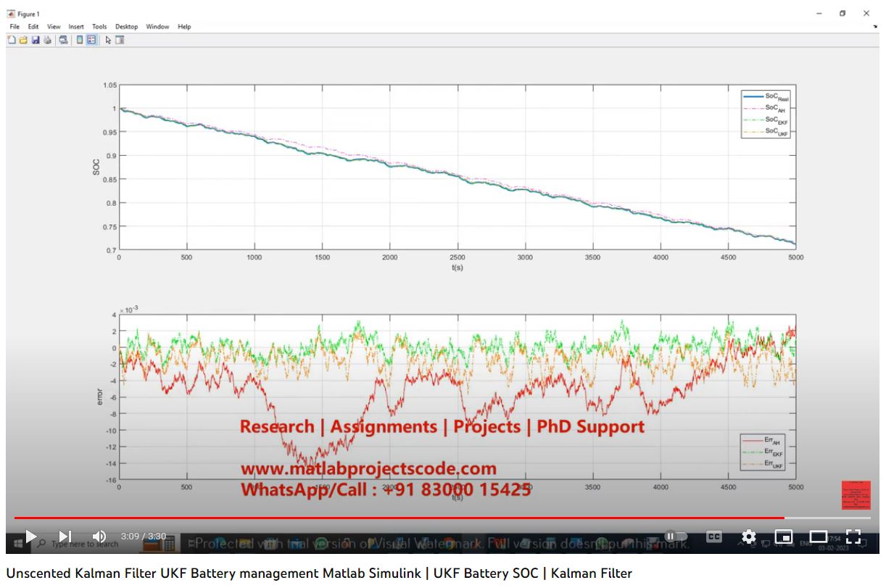The width and height of the screenshot is (886, 588).
Task: Play the video
Action: (30, 537)
